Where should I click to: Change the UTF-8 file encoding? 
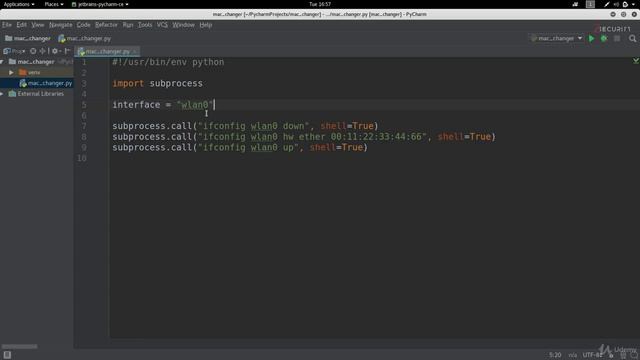[x=593, y=355]
